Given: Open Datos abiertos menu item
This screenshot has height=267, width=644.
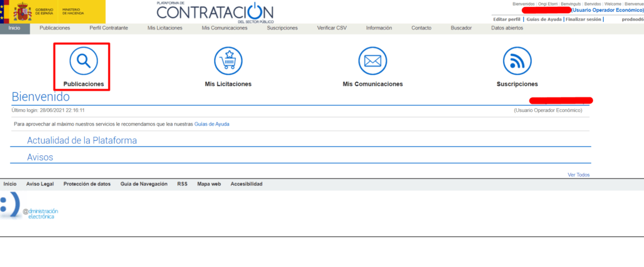Looking at the screenshot, I should (508, 28).
